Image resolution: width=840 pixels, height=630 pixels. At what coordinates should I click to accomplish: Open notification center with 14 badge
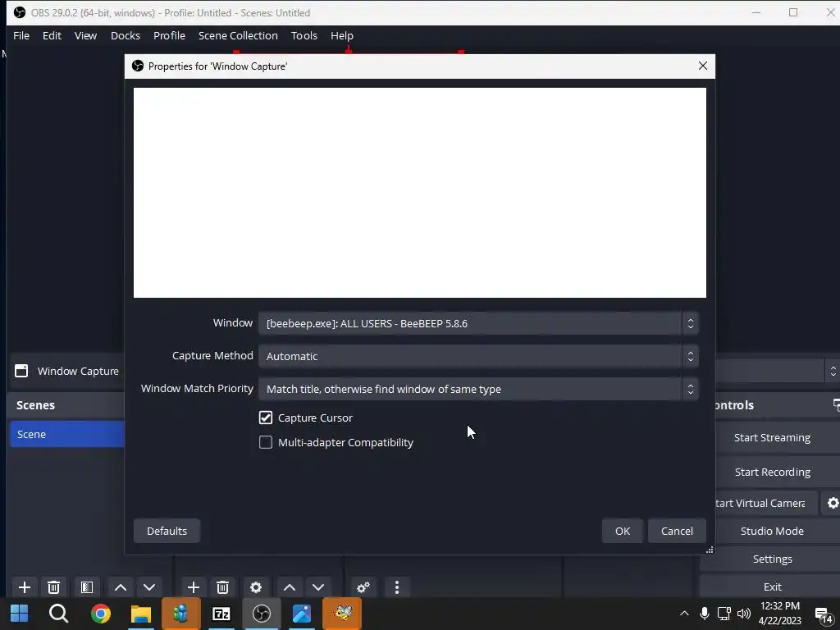824,615
